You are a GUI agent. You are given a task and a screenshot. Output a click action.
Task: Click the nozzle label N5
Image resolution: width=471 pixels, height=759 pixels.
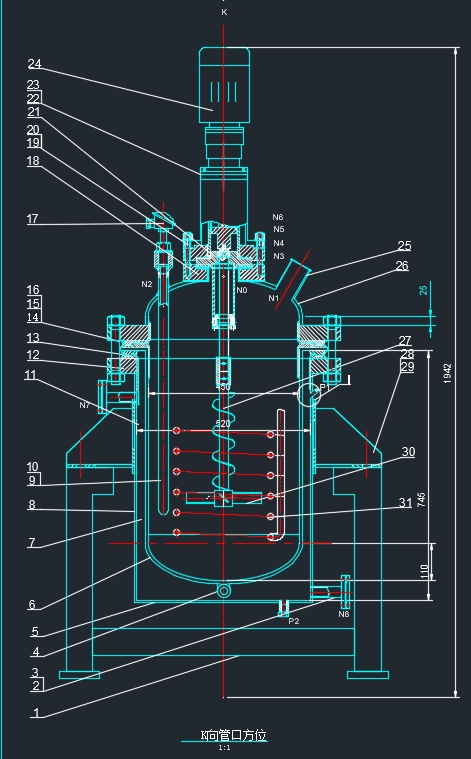pos(279,229)
